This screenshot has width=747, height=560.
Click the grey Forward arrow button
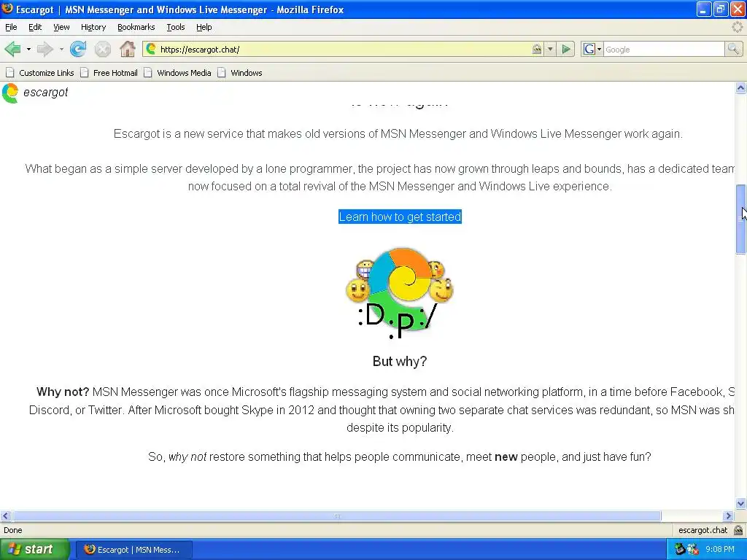(x=45, y=49)
